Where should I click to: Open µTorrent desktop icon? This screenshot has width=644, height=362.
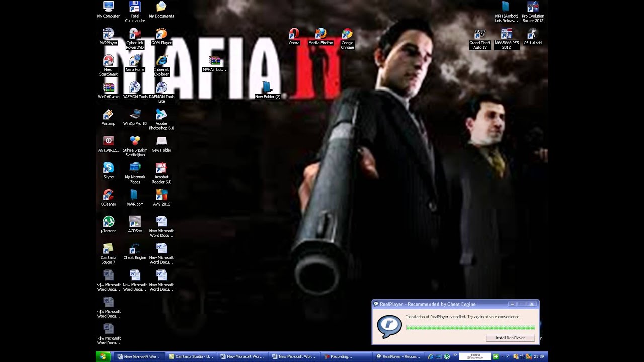click(x=108, y=225)
